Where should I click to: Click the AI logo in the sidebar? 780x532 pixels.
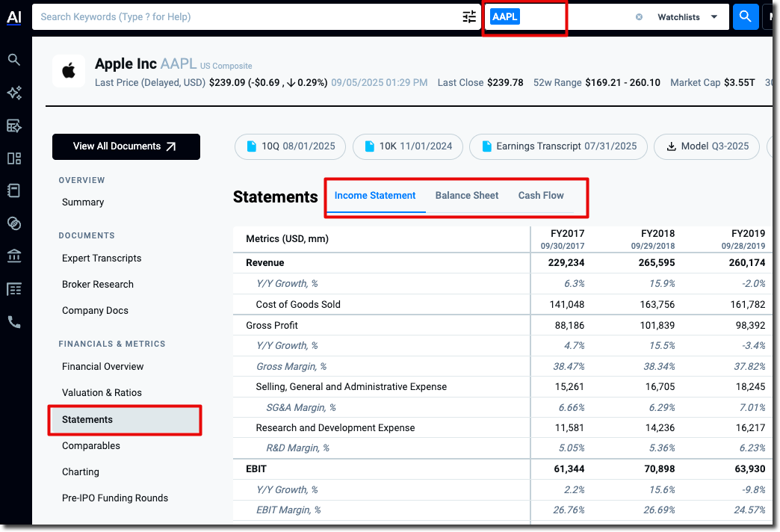(x=14, y=16)
